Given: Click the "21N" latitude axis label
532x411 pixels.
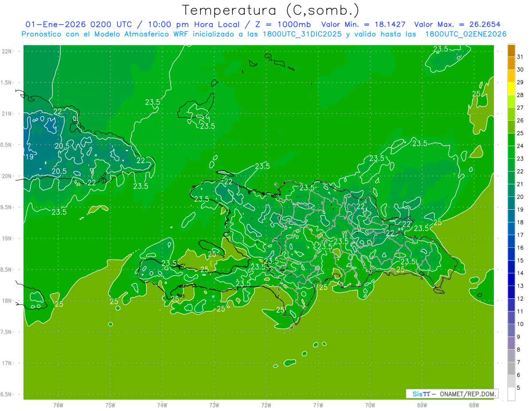Looking at the screenshot, I should [x=7, y=114].
